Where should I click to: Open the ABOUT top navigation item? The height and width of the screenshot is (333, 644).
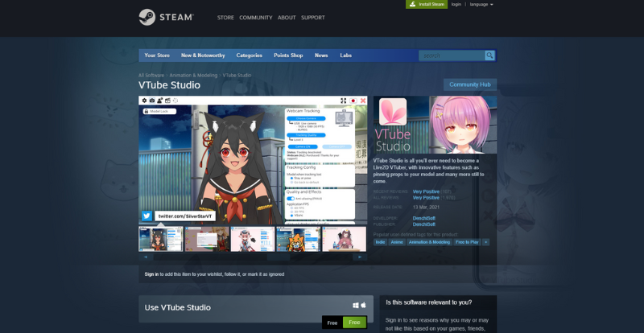tap(287, 18)
